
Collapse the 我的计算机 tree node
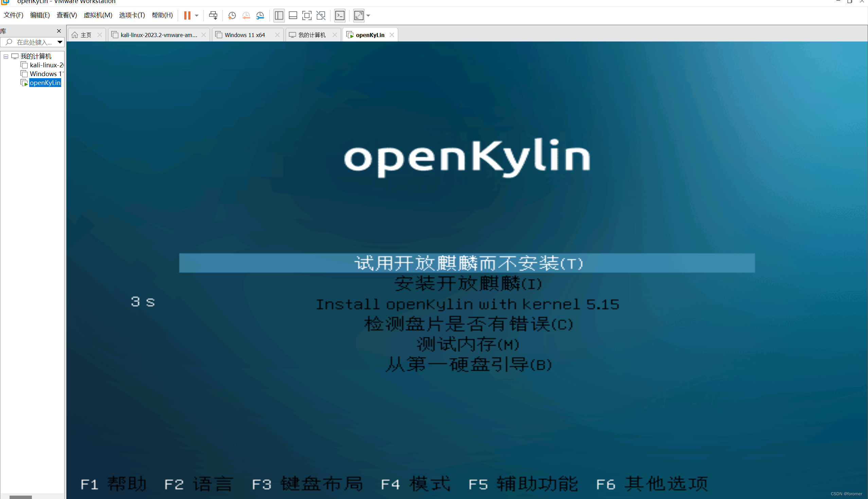[5, 56]
